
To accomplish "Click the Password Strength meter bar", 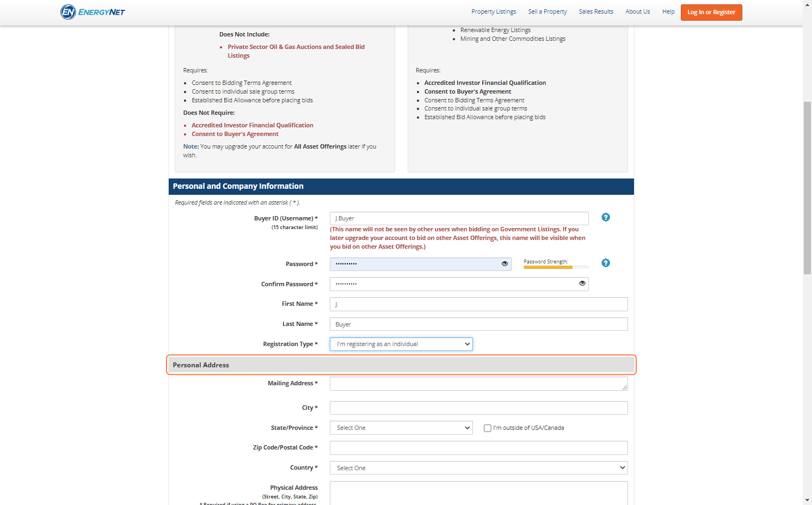I will click(556, 267).
